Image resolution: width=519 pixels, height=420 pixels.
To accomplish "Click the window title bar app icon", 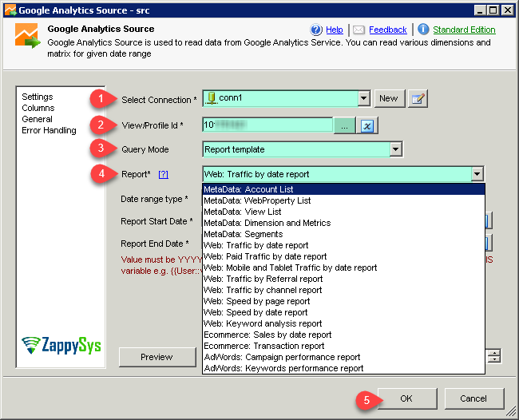I will [10, 10].
